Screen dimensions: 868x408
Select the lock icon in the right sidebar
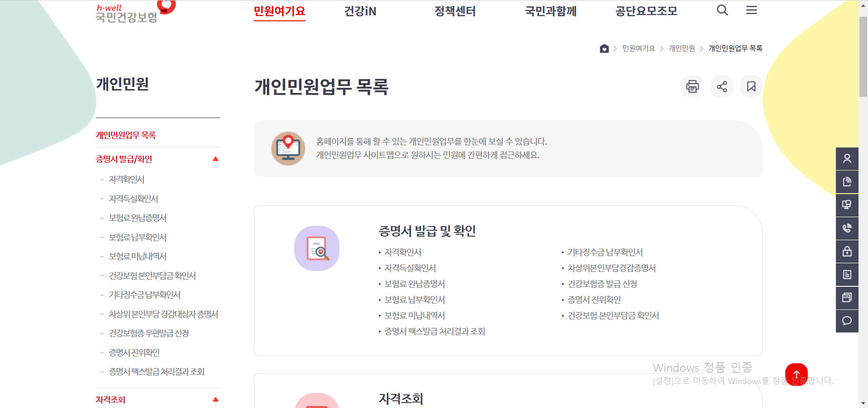coord(847,251)
